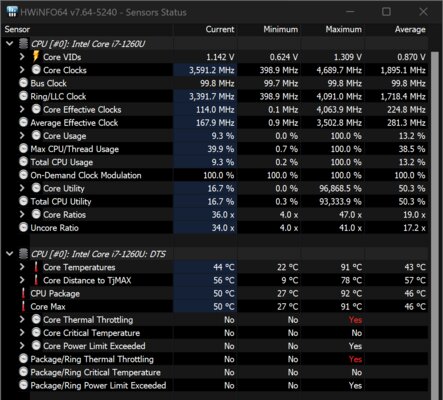Expand the Core Utility row

click(x=22, y=188)
